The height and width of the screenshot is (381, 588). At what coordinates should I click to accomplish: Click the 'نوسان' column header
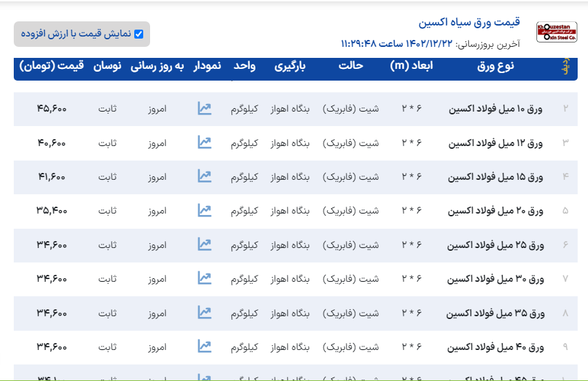(x=107, y=66)
